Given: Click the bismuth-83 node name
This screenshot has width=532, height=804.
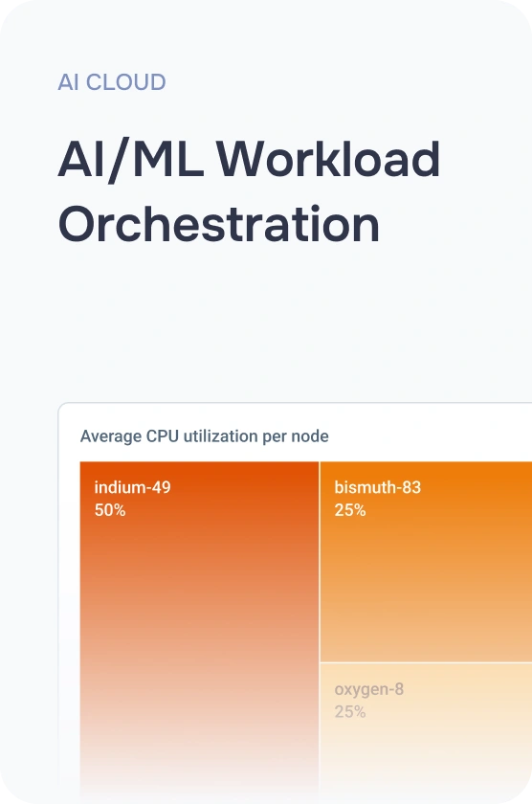Looking at the screenshot, I should (378, 487).
